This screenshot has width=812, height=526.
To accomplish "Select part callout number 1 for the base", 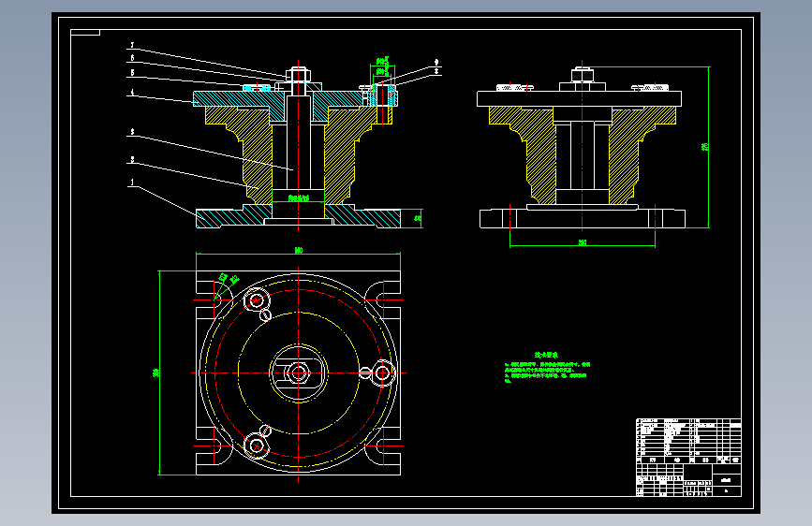I will click(132, 183).
